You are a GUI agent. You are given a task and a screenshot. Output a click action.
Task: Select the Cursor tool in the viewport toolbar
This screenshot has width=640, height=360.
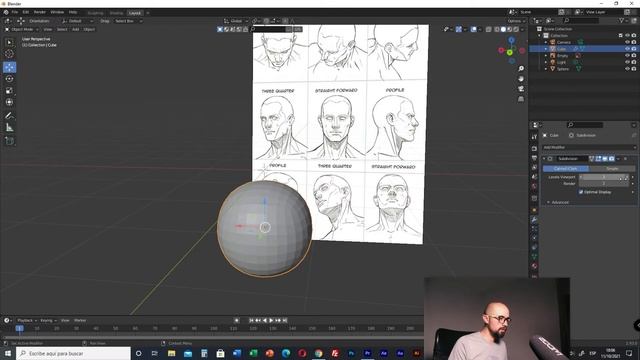pyautogui.click(x=9, y=54)
